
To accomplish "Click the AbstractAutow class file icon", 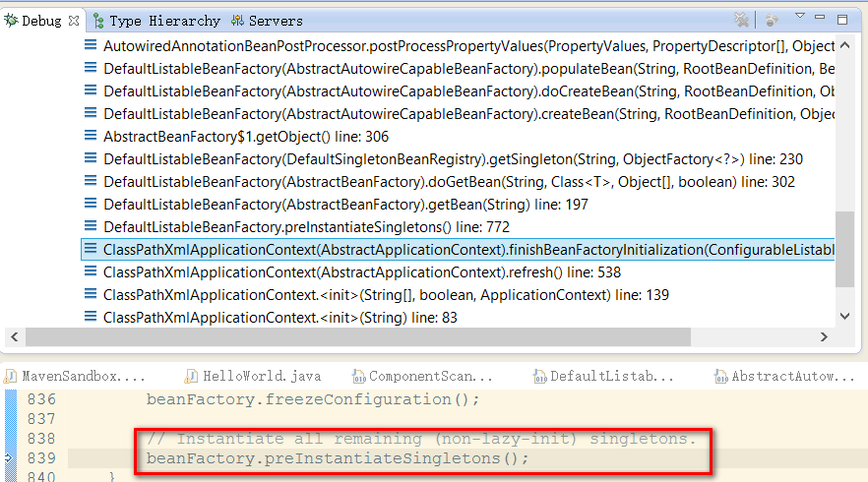I will [720, 377].
